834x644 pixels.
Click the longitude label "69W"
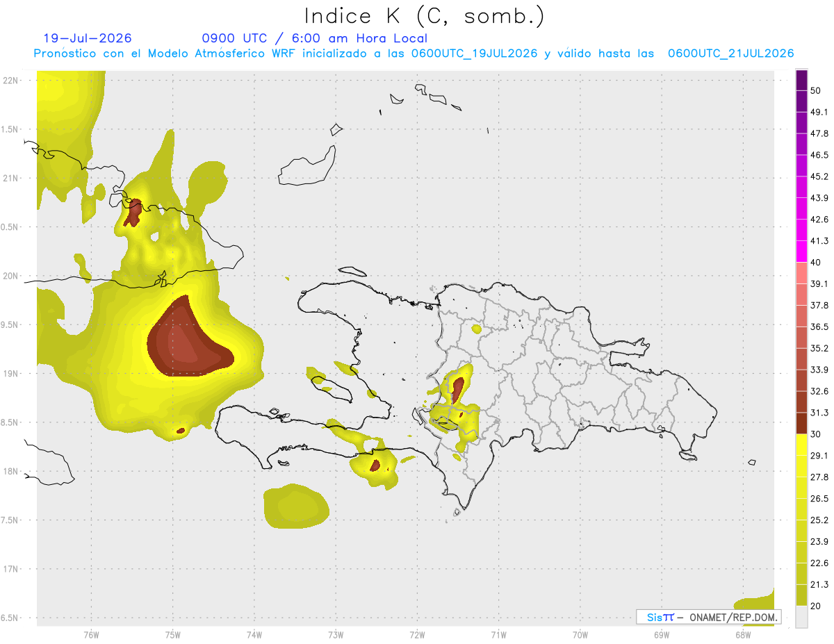pyautogui.click(x=662, y=634)
